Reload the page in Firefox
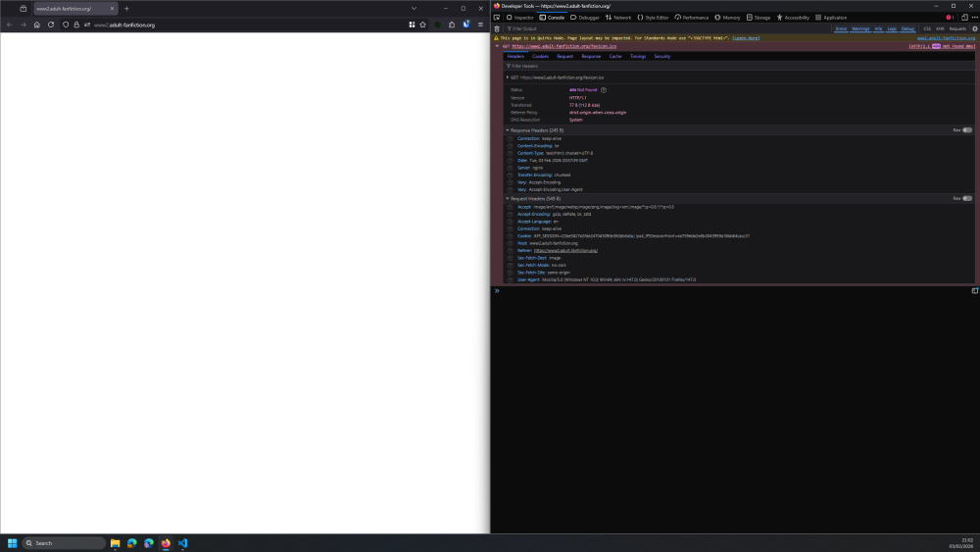 51,25
